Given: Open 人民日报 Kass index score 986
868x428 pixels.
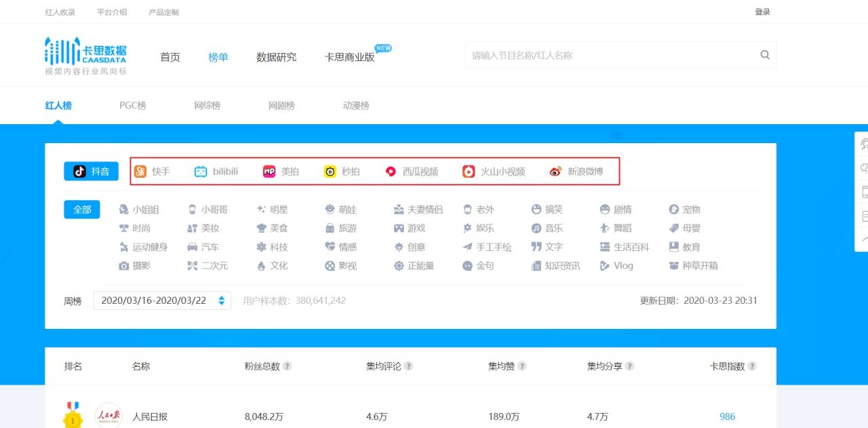Looking at the screenshot, I should pyautogui.click(x=727, y=416).
